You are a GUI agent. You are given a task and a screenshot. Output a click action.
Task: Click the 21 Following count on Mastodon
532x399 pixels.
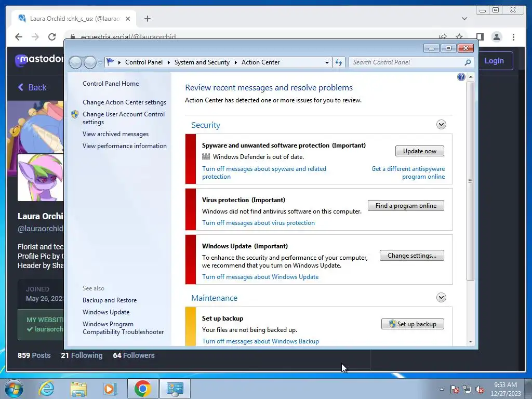tap(82, 355)
